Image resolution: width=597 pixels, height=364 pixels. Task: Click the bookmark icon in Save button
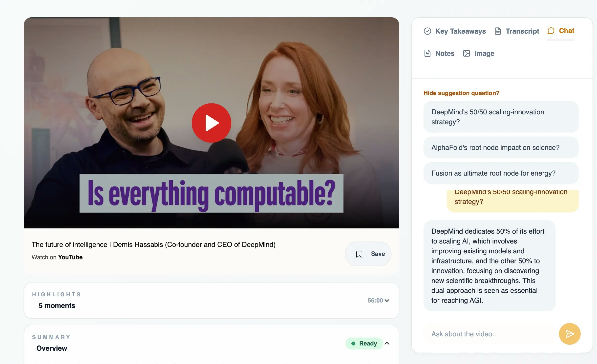pyautogui.click(x=359, y=254)
